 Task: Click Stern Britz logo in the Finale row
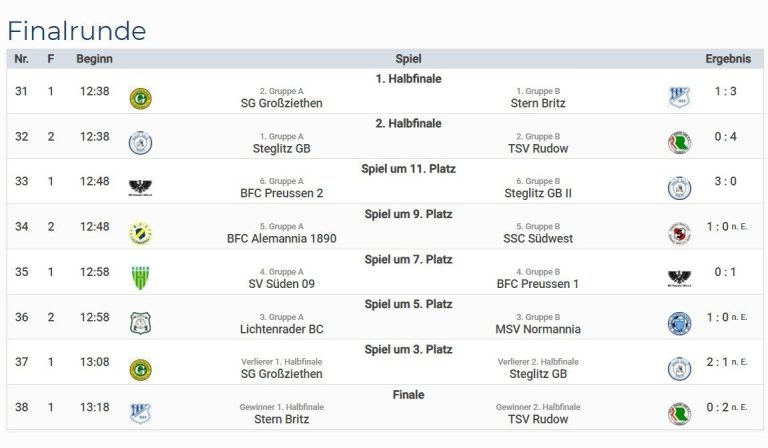click(x=141, y=414)
